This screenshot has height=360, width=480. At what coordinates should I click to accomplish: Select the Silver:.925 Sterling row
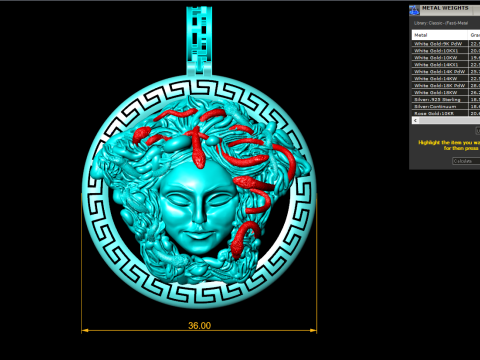coord(446,100)
